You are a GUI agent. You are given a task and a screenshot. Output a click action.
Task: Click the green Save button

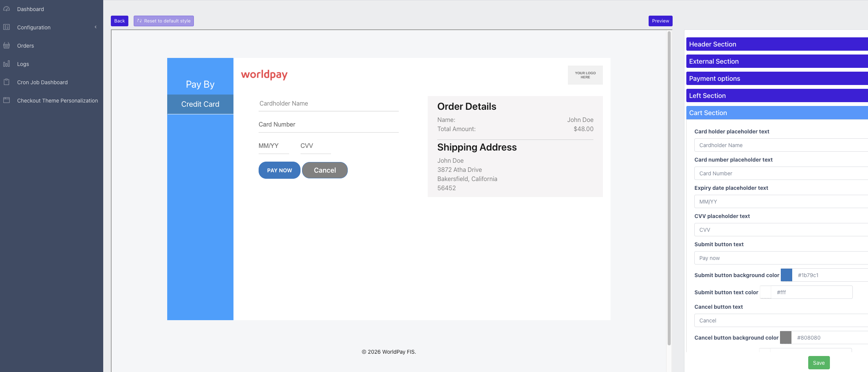[818, 363]
